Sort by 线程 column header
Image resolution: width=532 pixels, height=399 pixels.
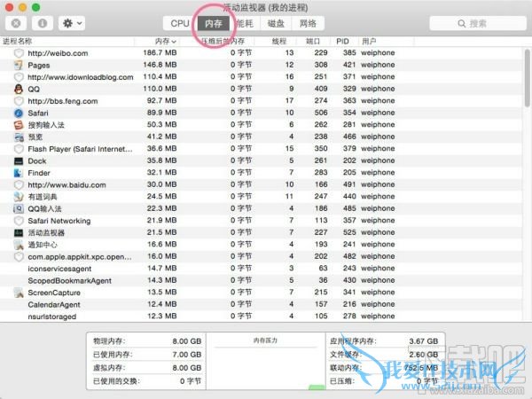point(275,42)
